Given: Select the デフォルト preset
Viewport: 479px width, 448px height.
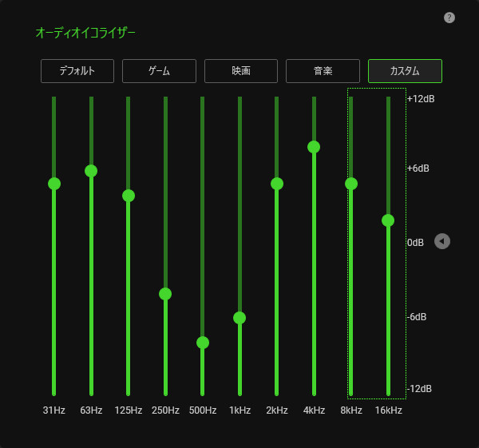Looking at the screenshot, I should coord(77,71).
